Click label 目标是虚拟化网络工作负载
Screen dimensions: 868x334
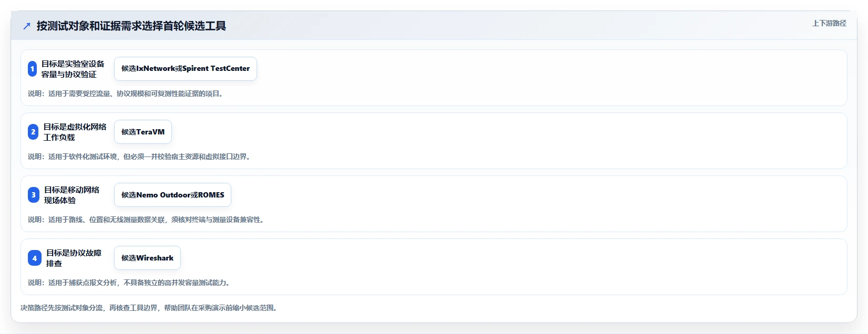pyautogui.click(x=75, y=132)
